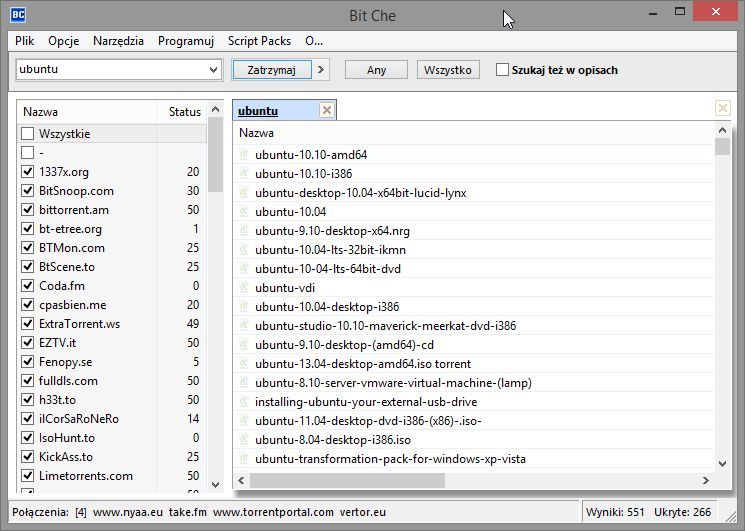
Task: Select ubuntu-9.10-desktop-(amd64)-cd result
Action: pos(474,345)
